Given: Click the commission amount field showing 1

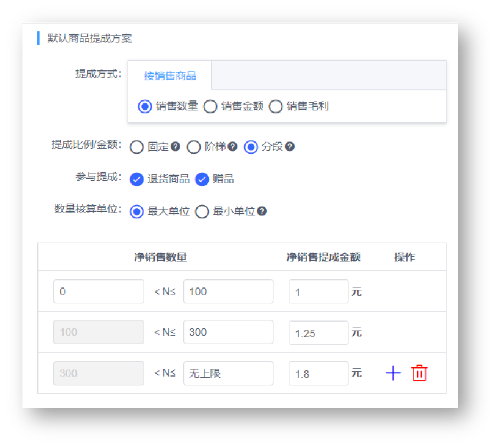Looking at the screenshot, I should [x=318, y=291].
